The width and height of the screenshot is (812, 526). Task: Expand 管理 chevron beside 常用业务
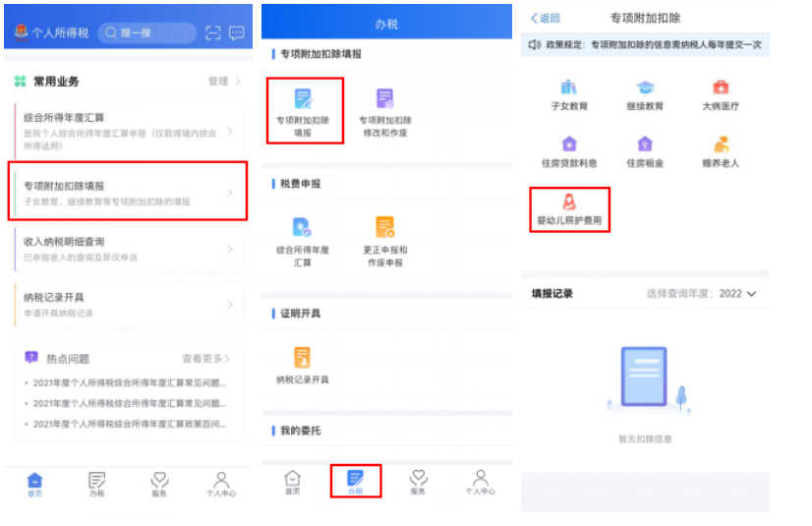224,82
